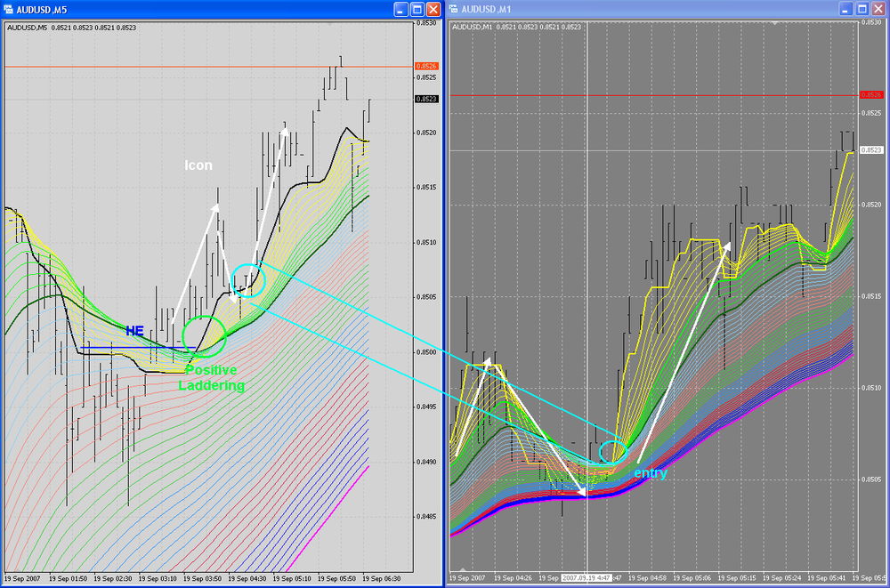Click the orange horizontal line in M5 chart
This screenshot has height=588, width=890.
(209, 67)
